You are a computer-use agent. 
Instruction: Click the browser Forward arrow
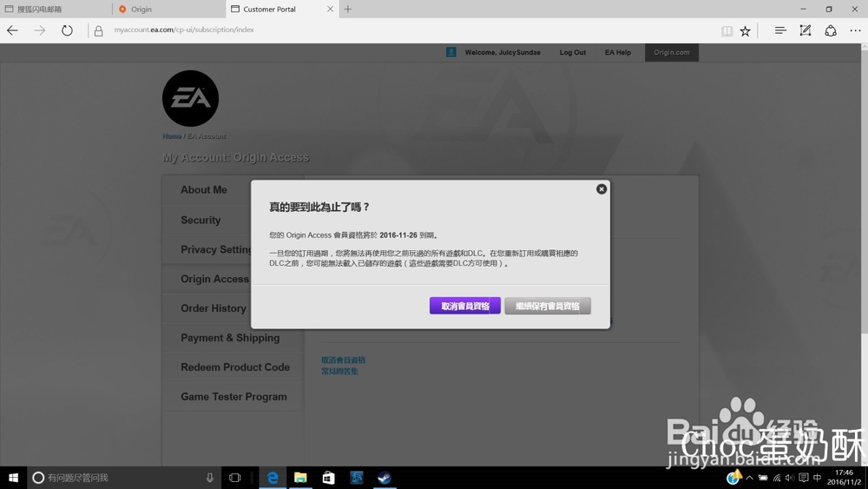(39, 30)
